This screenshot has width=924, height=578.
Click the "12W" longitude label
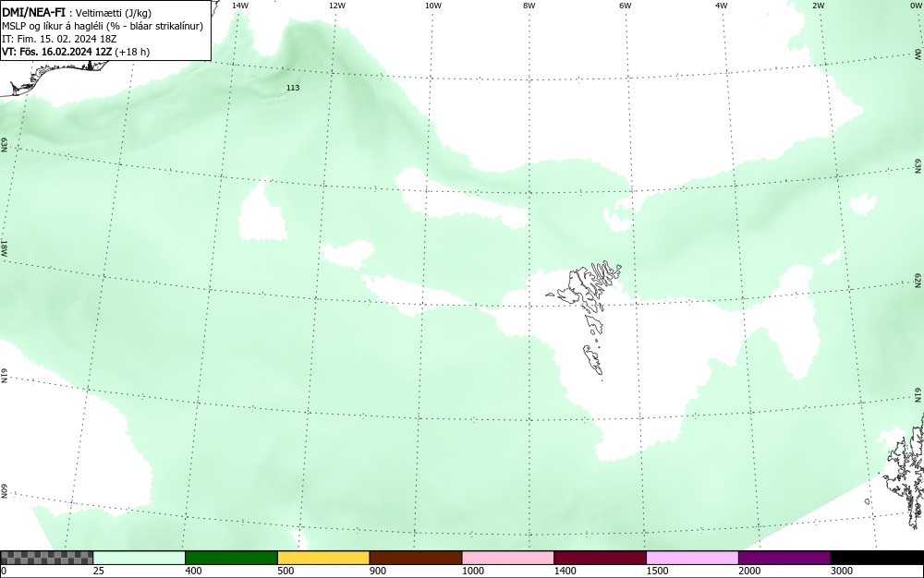pyautogui.click(x=336, y=6)
